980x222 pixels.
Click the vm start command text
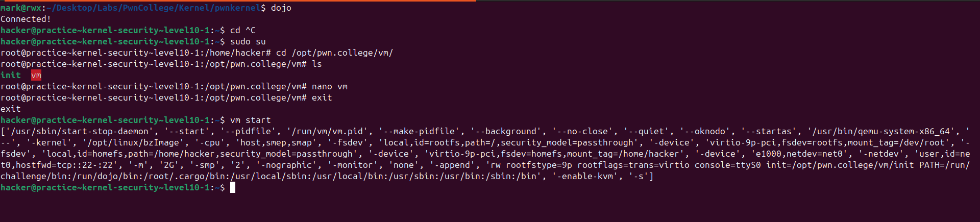coord(250,120)
